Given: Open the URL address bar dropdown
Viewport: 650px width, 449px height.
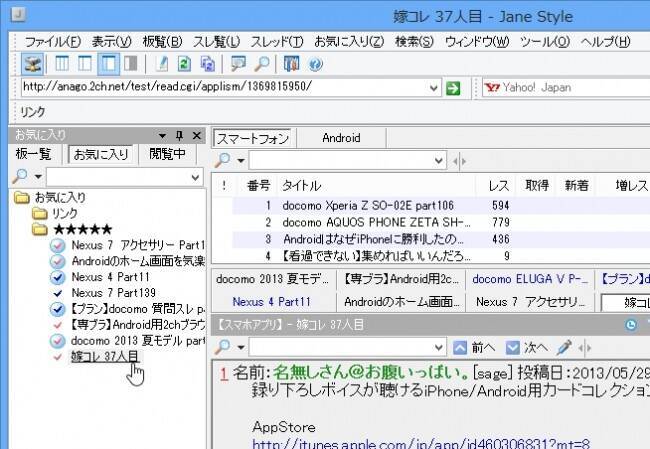Looking at the screenshot, I should coord(435,88).
